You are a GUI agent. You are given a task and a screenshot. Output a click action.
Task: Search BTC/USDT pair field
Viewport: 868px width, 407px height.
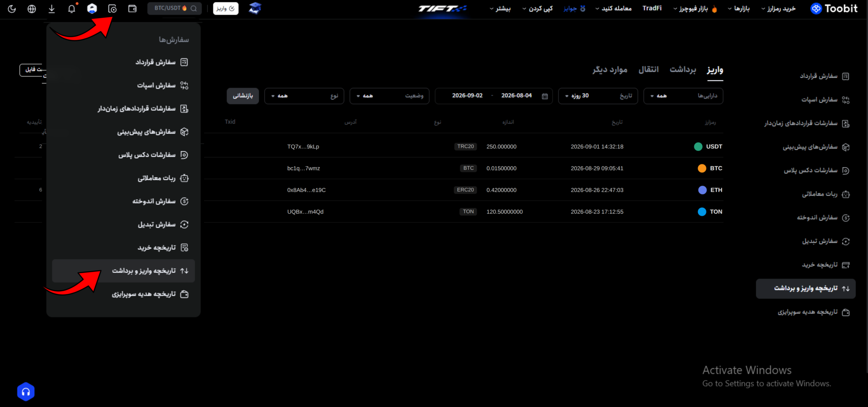[175, 8]
